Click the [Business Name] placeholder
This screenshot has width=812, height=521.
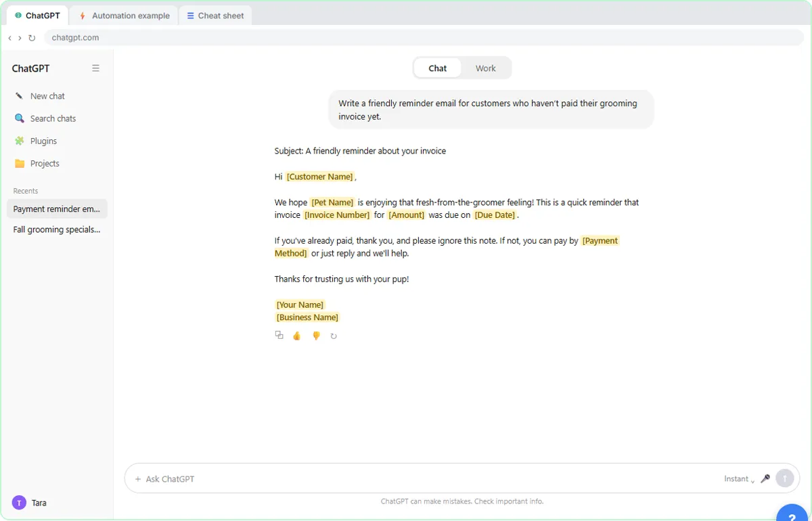click(x=308, y=317)
